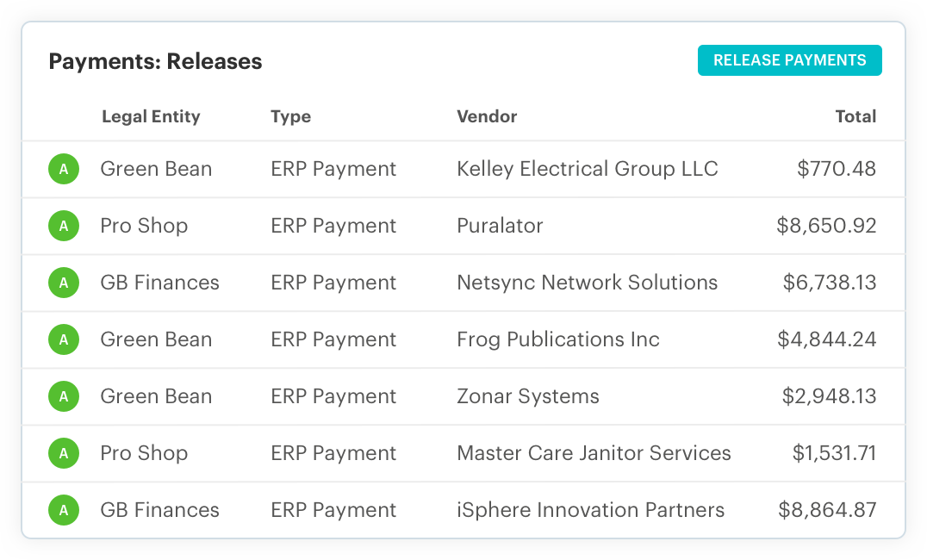Open the A icon on the Frog Publications row
The height and width of the screenshot is (560, 927).
(64, 339)
